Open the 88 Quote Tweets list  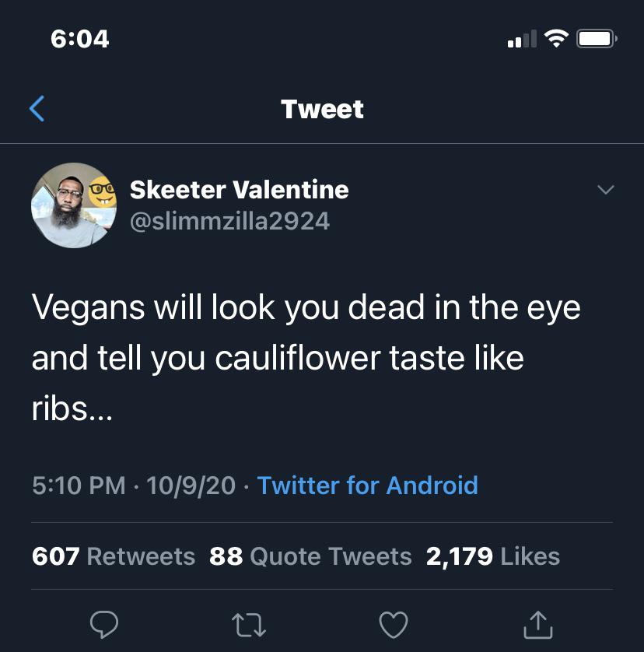(310, 556)
